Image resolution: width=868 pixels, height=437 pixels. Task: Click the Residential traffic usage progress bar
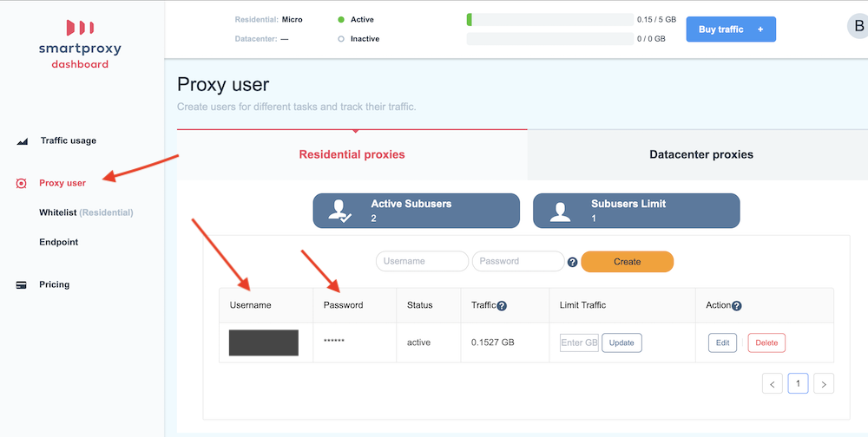pyautogui.click(x=549, y=19)
